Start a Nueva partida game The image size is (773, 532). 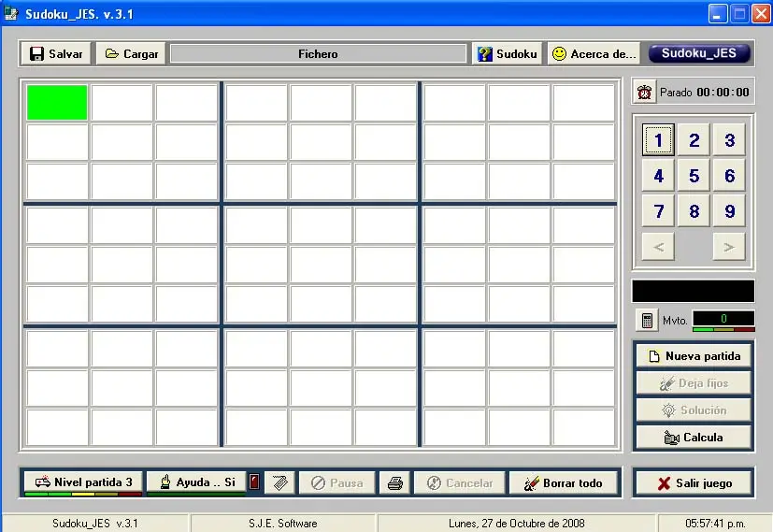pyautogui.click(x=694, y=356)
